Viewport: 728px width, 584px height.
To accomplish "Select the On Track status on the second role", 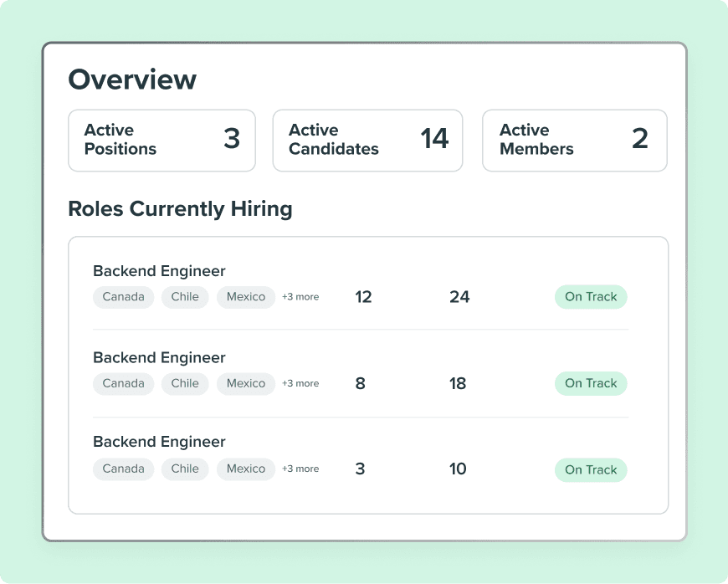I will (591, 382).
